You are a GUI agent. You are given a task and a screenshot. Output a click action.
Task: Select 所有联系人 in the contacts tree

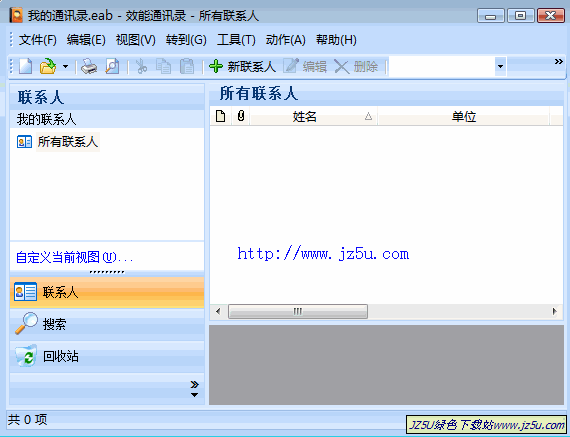(68, 142)
